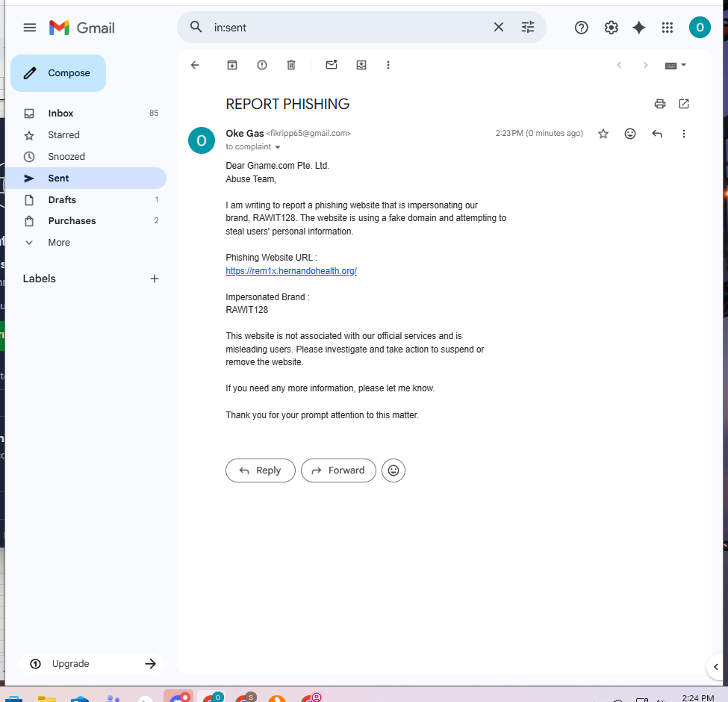This screenshot has height=702, width=728.
Task: Expand the More folders list
Action: point(85,243)
